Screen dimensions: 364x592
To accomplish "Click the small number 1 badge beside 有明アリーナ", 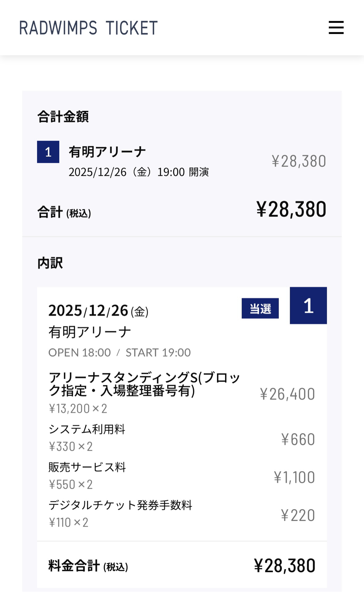I will pos(48,152).
